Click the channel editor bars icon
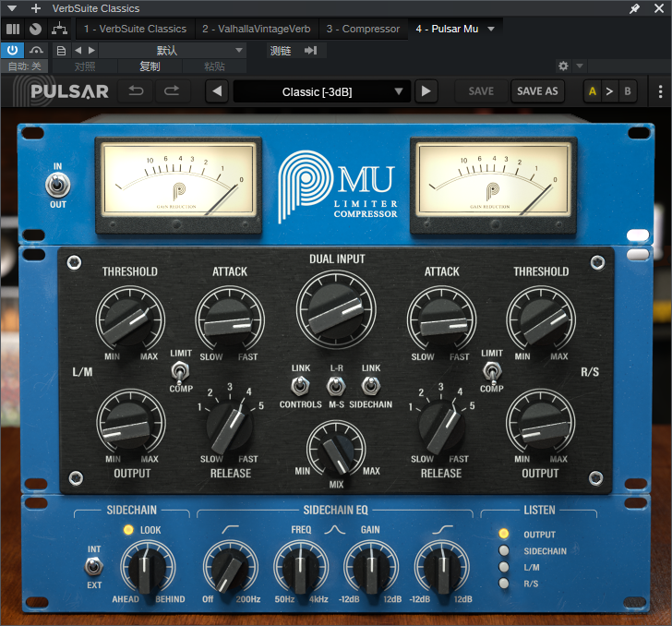The height and width of the screenshot is (626, 672). [13, 29]
